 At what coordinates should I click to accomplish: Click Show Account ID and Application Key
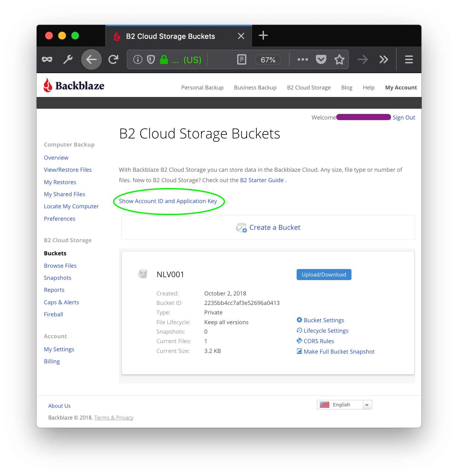coord(168,201)
